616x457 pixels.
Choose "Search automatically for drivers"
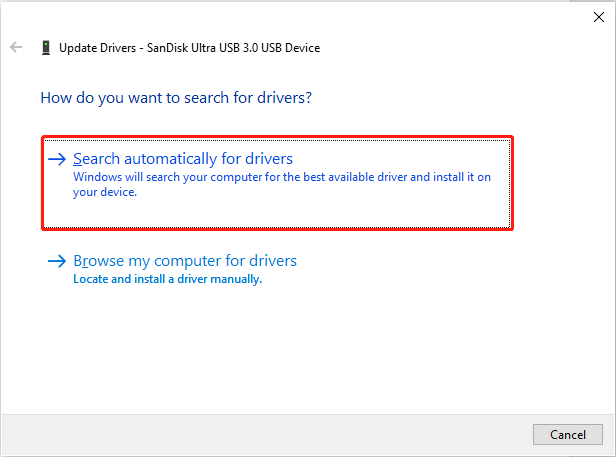pyautogui.click(x=183, y=159)
